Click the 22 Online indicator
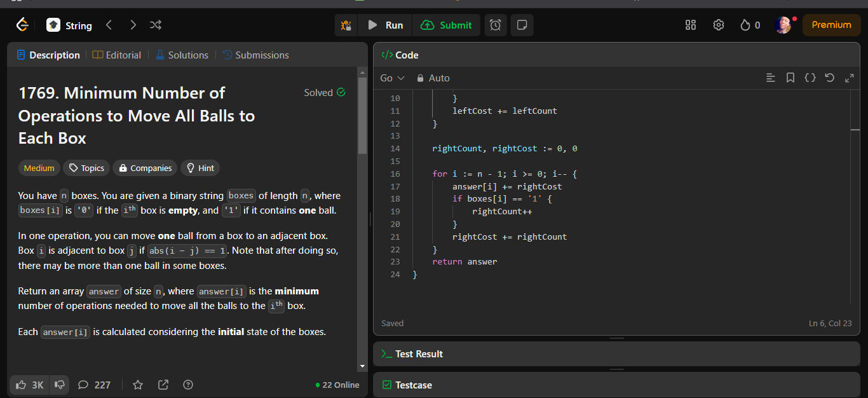868x398 pixels. [x=337, y=385]
